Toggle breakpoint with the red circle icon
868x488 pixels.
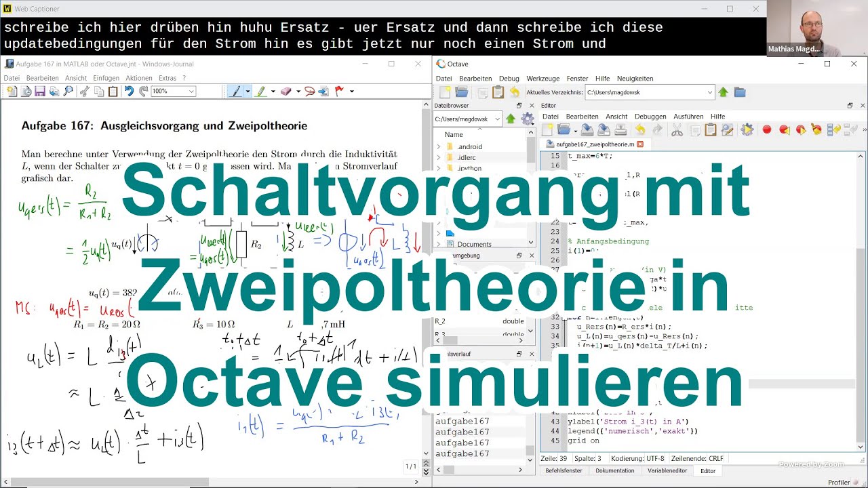point(767,129)
